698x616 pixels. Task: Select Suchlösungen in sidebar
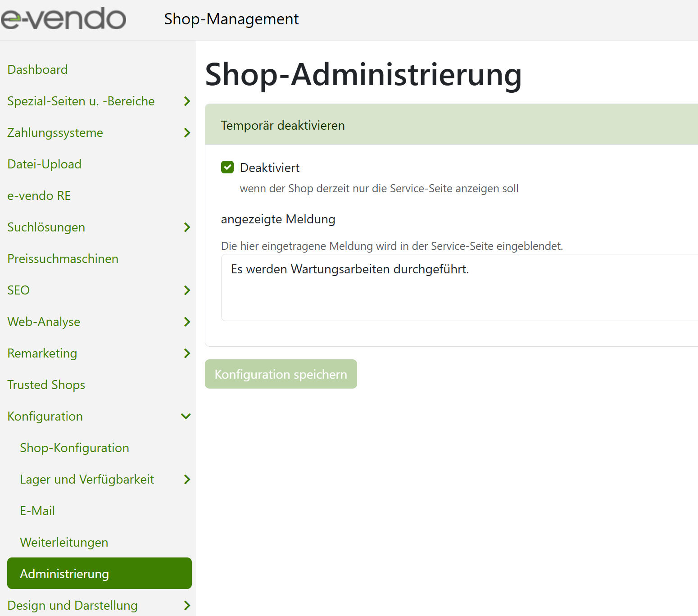click(46, 227)
